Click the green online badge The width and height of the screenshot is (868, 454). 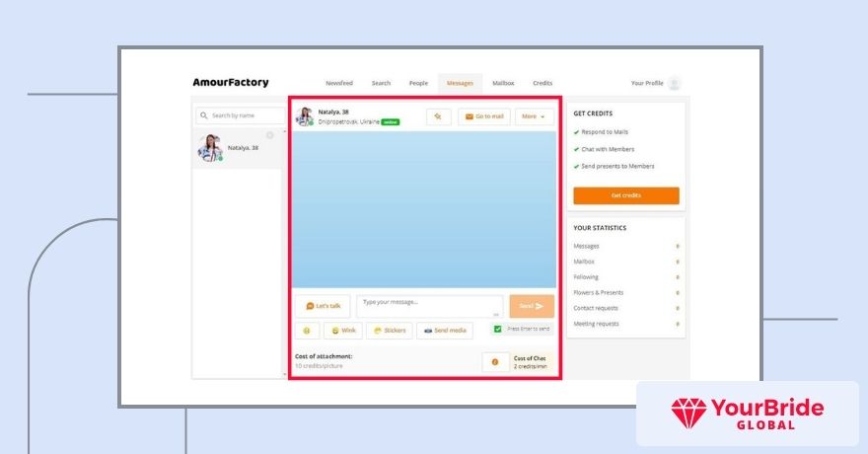coord(391,121)
